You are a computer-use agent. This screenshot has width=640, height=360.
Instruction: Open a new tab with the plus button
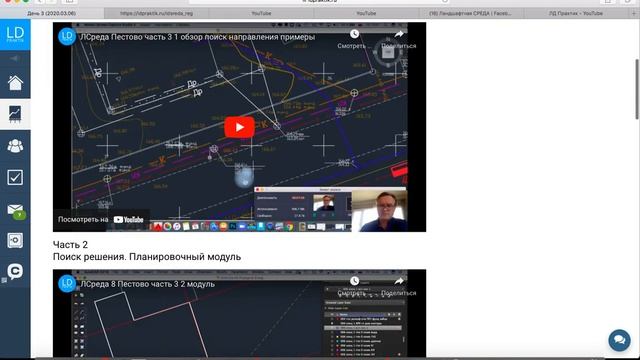634,13
